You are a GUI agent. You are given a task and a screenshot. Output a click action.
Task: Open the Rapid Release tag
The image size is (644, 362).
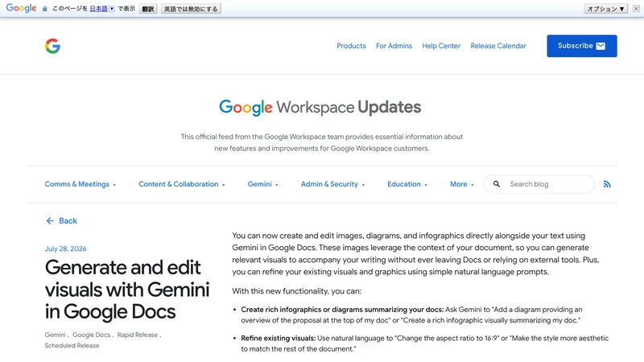point(138,335)
